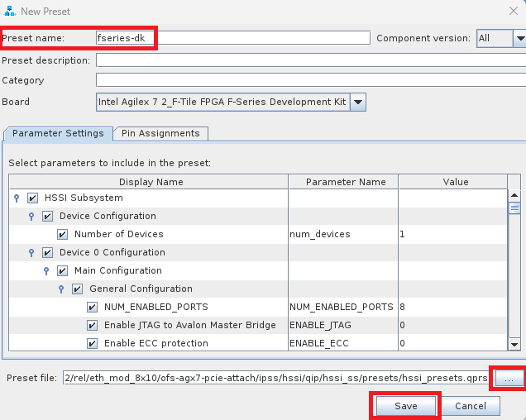Click the Category input field
Viewport: 526px width, 420px height.
(311, 80)
